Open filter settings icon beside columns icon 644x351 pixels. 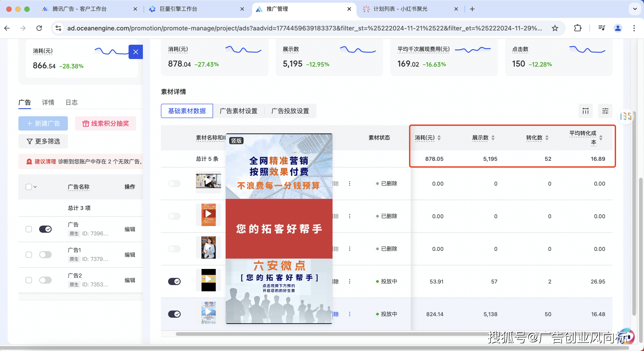pos(605,111)
